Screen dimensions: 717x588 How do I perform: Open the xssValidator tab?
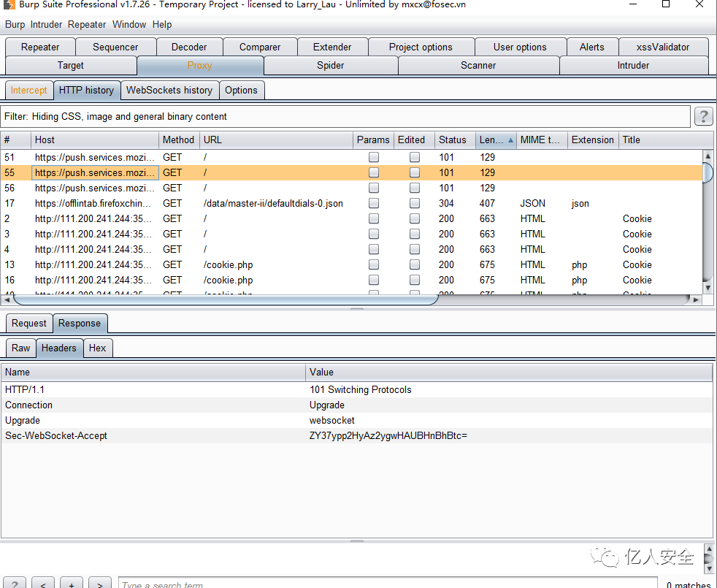(663, 47)
